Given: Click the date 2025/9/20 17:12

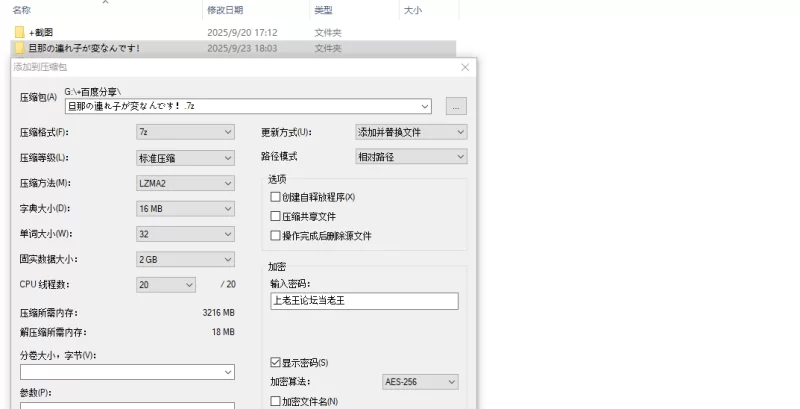Looking at the screenshot, I should 242,33.
